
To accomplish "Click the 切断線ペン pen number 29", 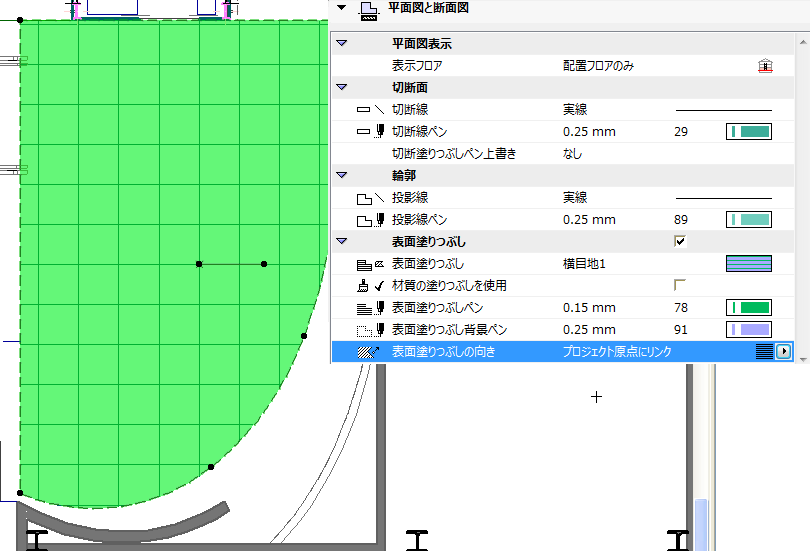I will [681, 132].
